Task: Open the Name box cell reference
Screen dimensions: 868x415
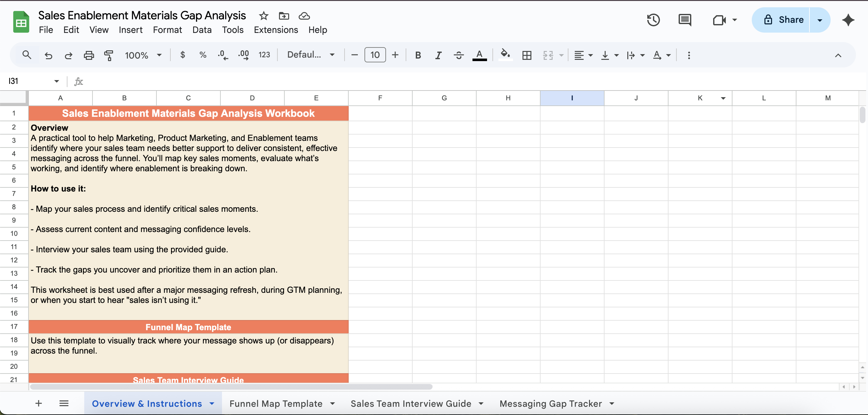Action: click(x=29, y=81)
